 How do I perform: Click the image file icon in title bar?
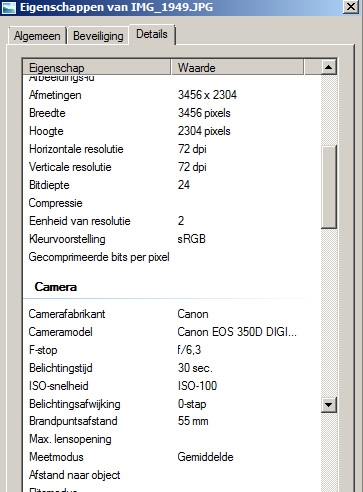[8, 7]
